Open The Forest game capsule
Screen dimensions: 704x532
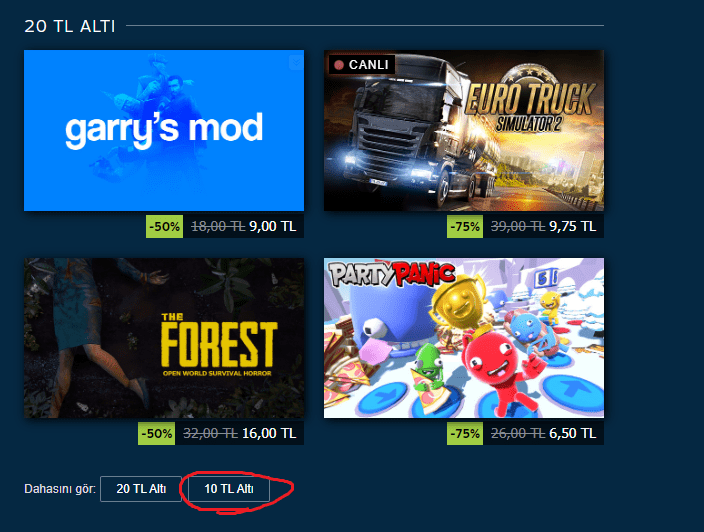[164, 338]
